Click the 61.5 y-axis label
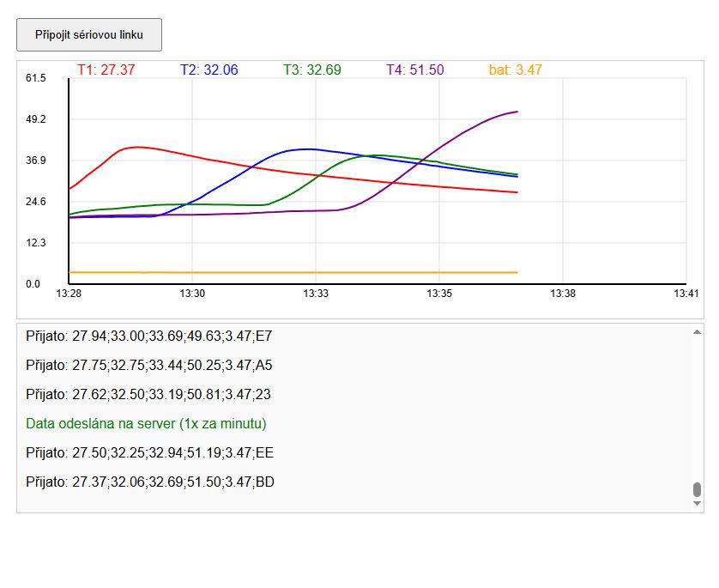 tap(35, 78)
